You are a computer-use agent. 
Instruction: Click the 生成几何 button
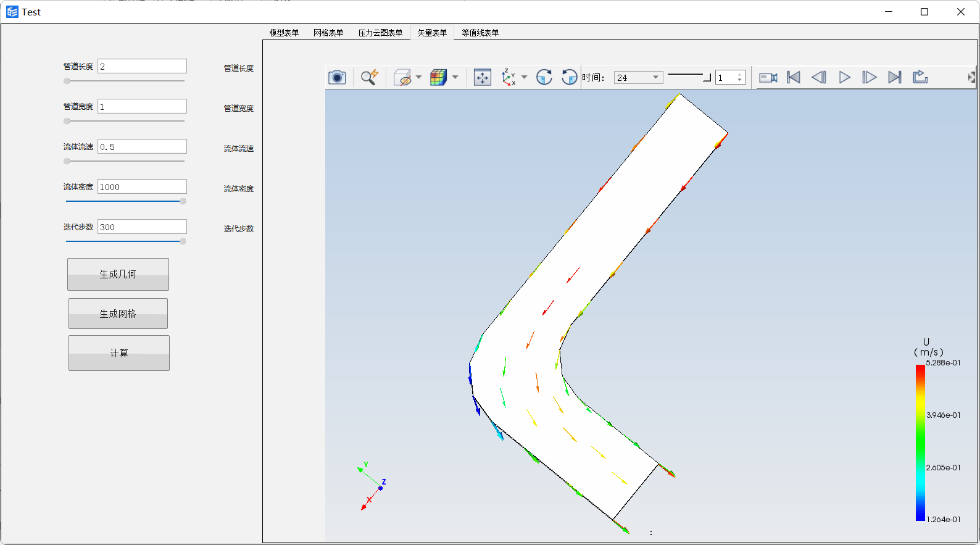[x=118, y=274]
